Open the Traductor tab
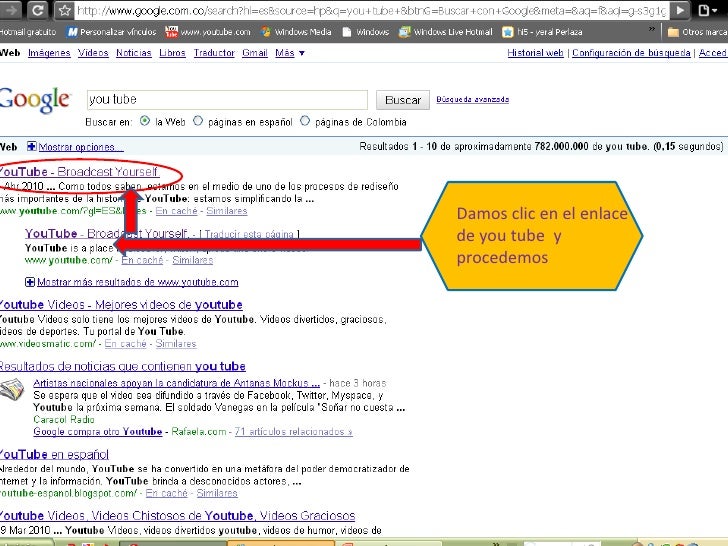 coord(214,53)
